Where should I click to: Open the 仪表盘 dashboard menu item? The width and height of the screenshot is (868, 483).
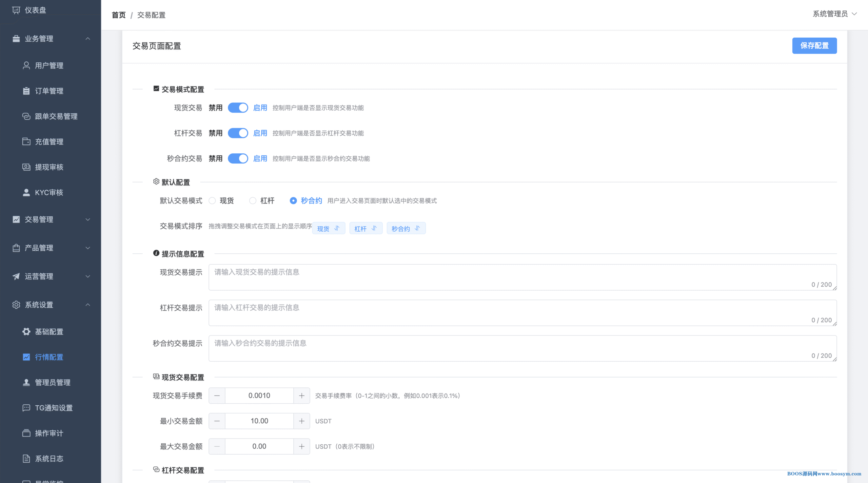coord(35,10)
